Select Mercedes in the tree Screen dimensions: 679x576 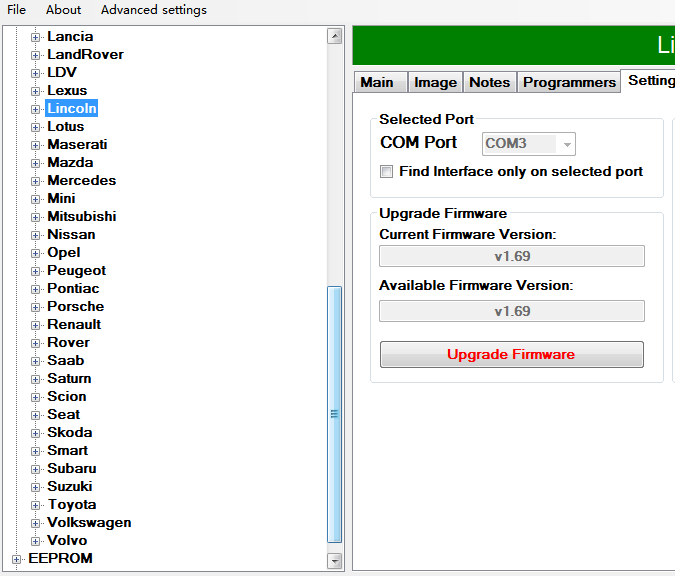coord(82,180)
